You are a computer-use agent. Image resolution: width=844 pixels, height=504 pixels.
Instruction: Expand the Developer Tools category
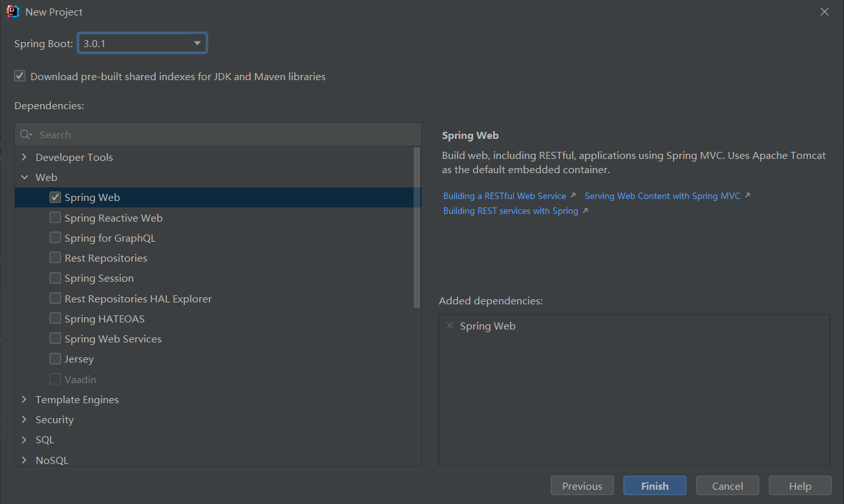coord(24,157)
